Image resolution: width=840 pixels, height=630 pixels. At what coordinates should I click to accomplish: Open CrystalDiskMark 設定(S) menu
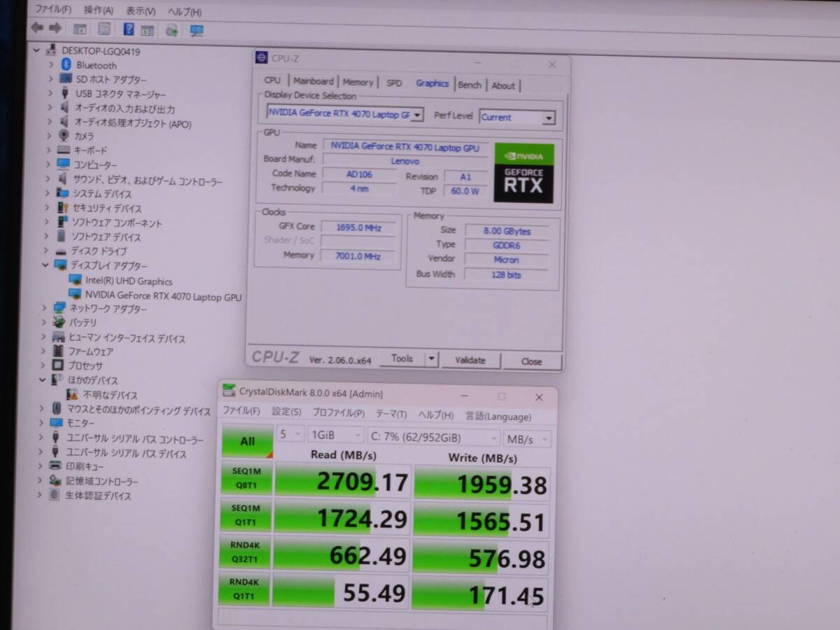pos(286,412)
